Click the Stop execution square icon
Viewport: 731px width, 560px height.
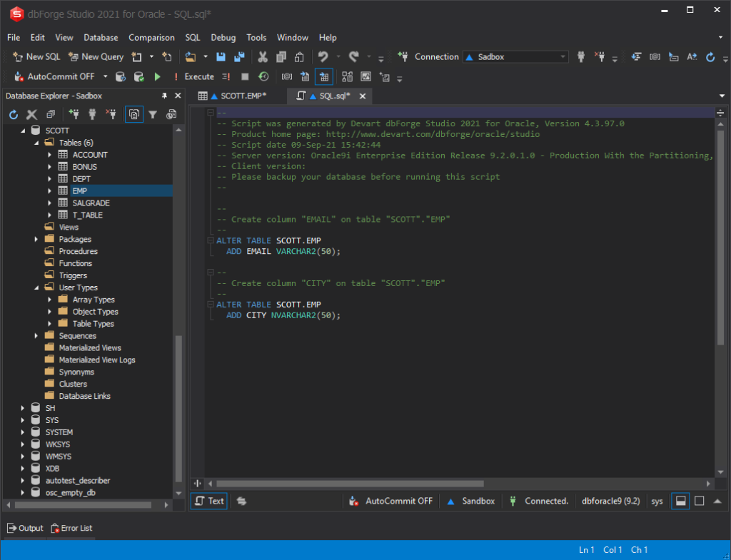click(245, 76)
